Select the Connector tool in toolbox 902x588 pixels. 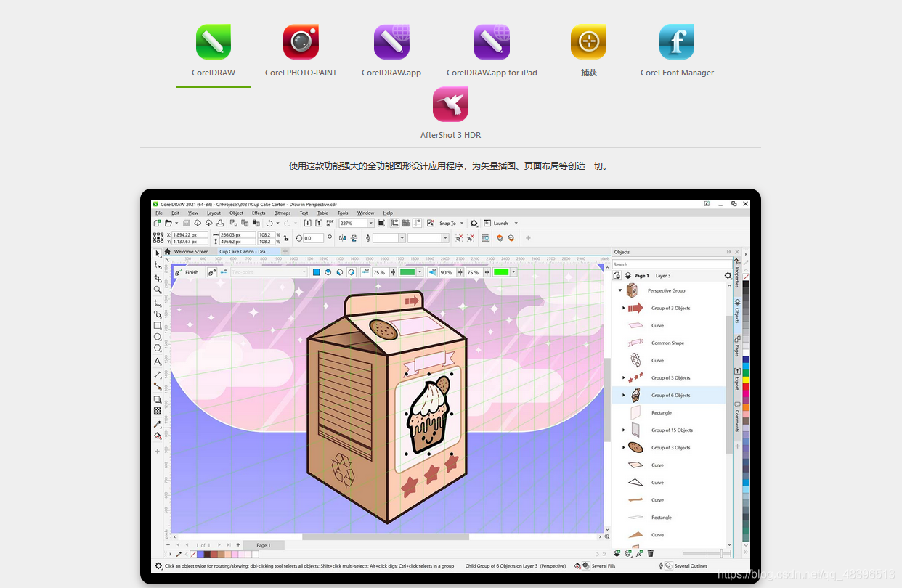tap(157, 386)
